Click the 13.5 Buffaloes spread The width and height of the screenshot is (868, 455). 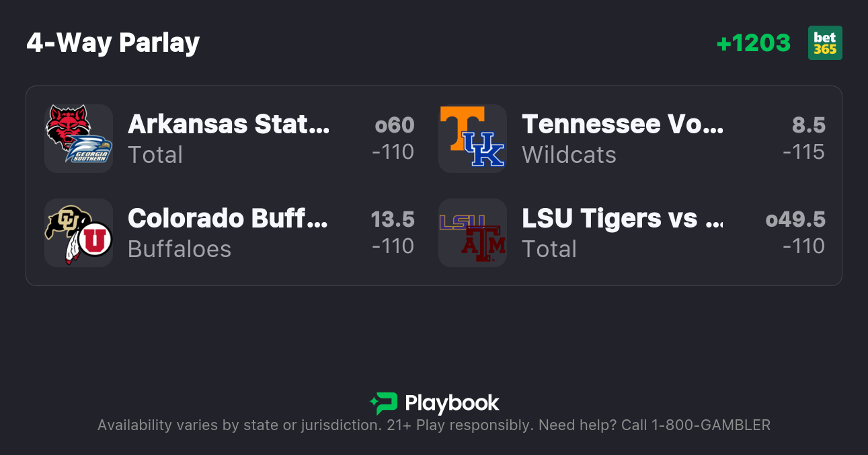[x=393, y=219]
